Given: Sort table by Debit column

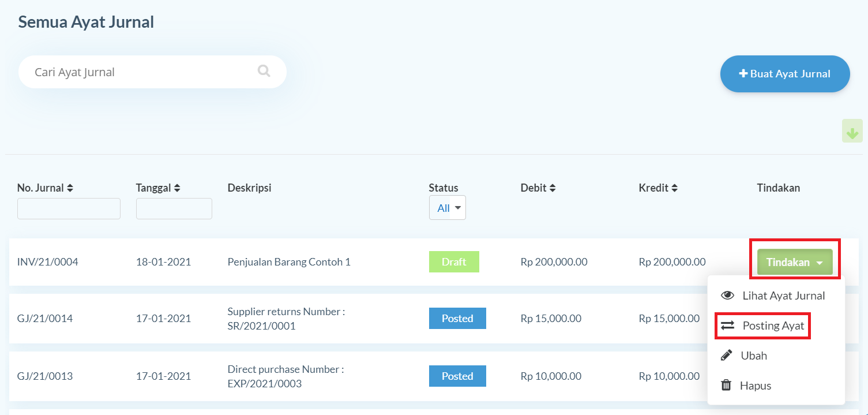Looking at the screenshot, I should [553, 188].
